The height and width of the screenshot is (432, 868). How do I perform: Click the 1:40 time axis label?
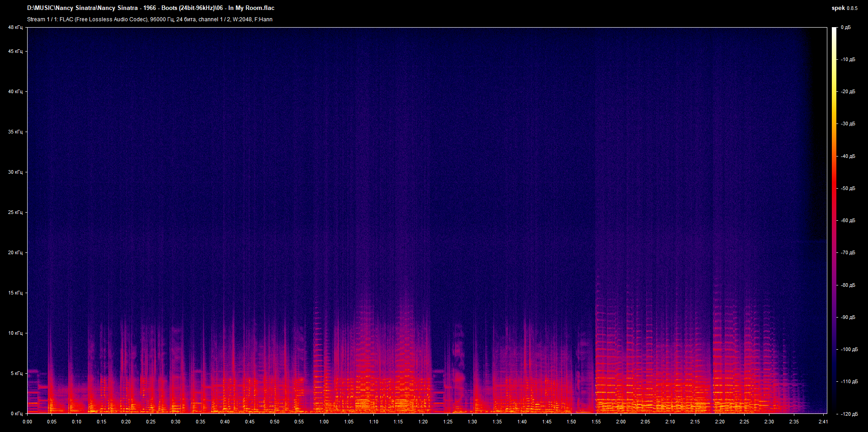[x=522, y=422]
